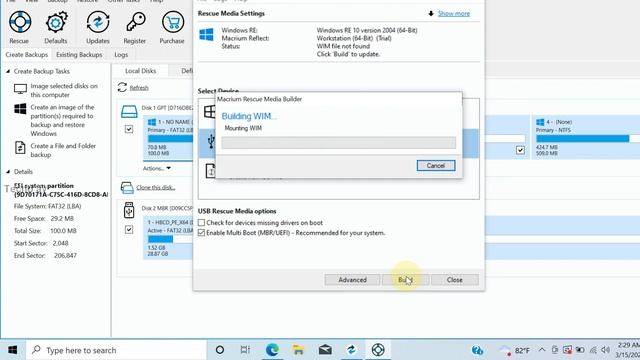Open Task View on the taskbar
640x360 pixels.
click(245, 350)
